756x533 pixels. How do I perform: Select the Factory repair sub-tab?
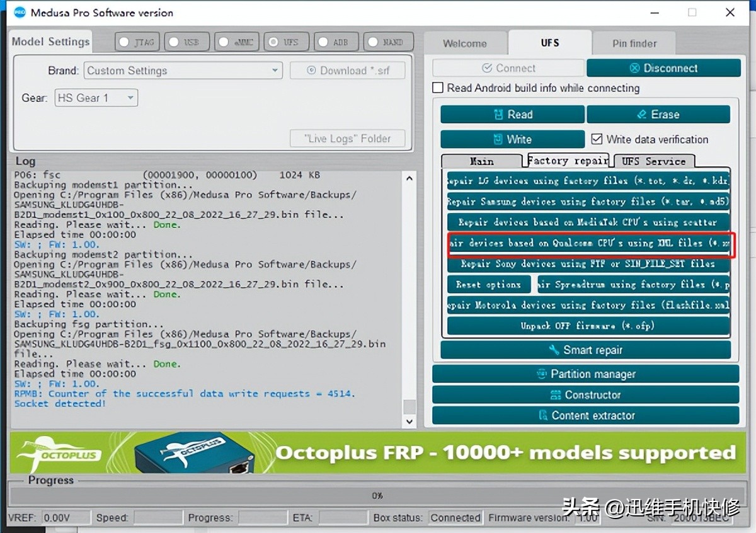[x=568, y=160]
